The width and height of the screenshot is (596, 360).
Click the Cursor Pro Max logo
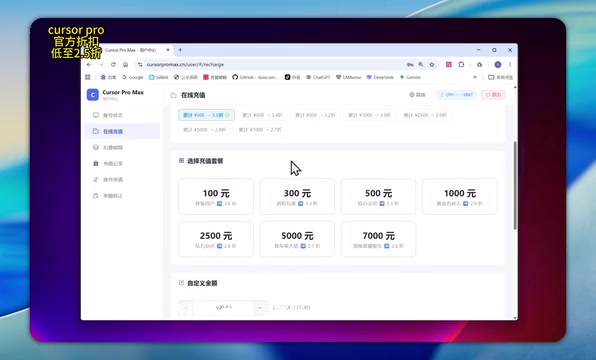93,95
